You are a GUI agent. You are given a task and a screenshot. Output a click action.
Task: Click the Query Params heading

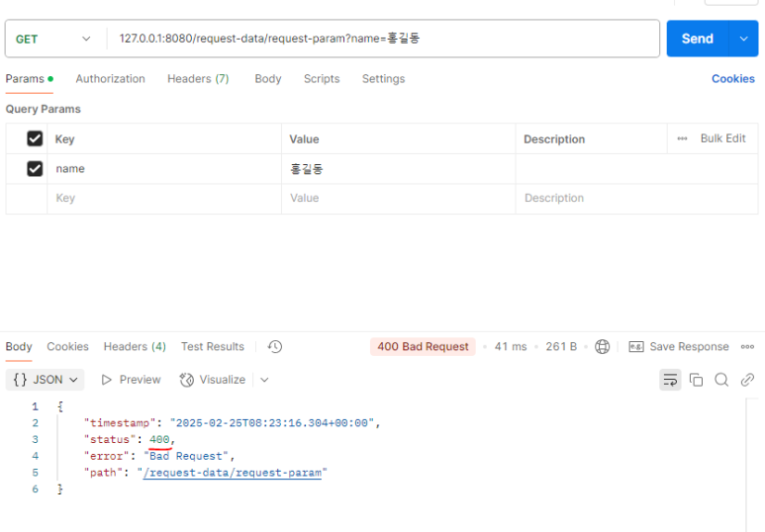point(43,109)
